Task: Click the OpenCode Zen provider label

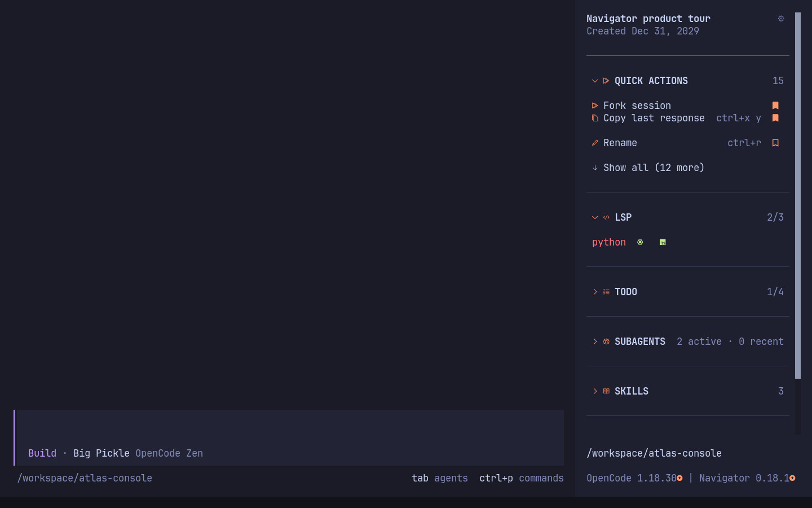Action: point(169,453)
